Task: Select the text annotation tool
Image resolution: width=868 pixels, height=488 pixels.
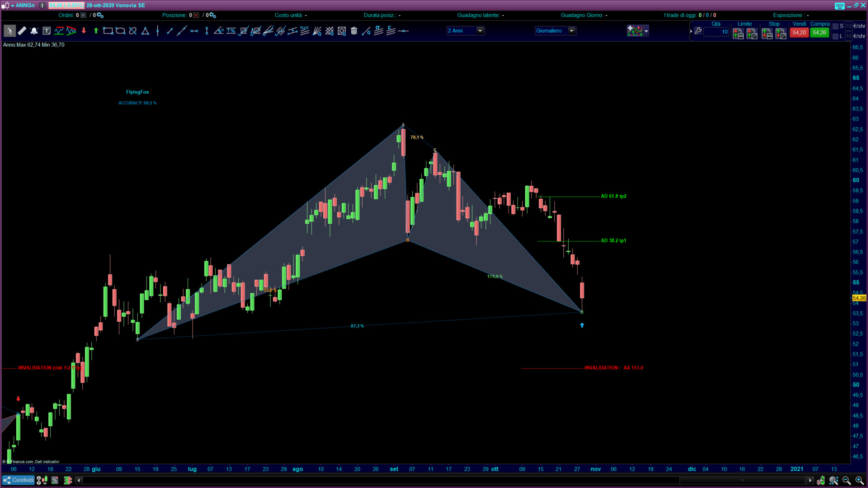Action: point(47,31)
